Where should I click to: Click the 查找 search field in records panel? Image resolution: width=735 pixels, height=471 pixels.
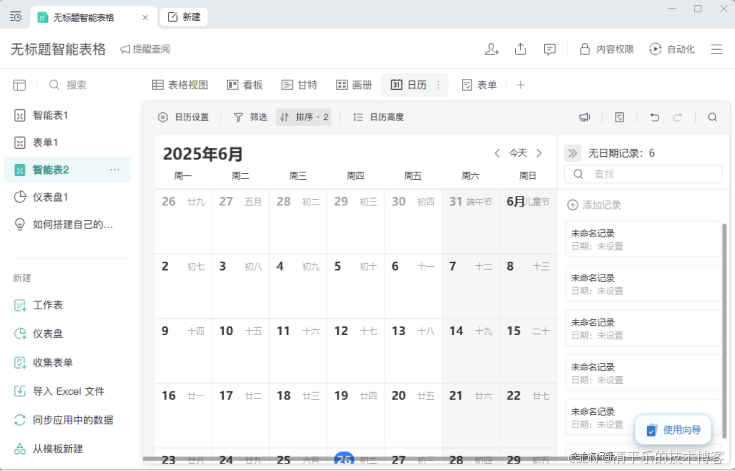[643, 174]
